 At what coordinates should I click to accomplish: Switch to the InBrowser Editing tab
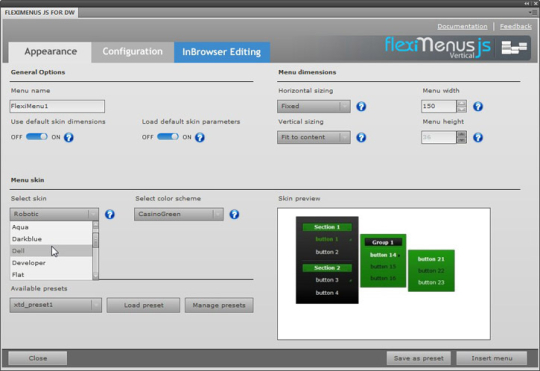tap(222, 52)
